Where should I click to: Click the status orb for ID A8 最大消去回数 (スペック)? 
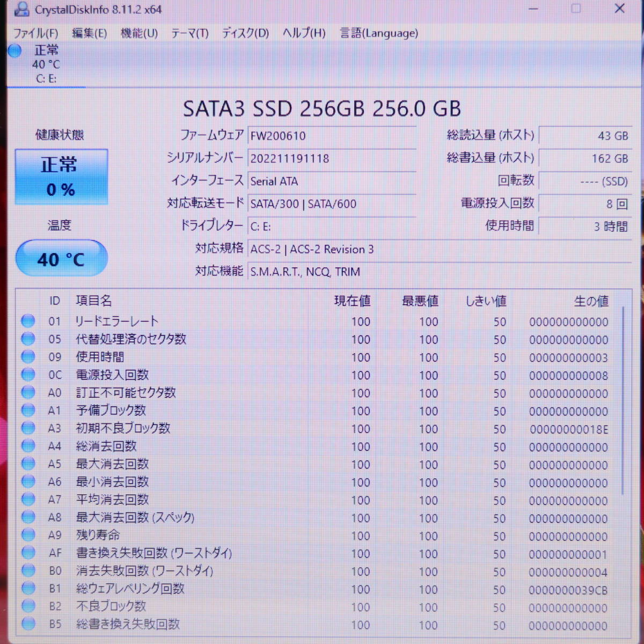pos(28,517)
